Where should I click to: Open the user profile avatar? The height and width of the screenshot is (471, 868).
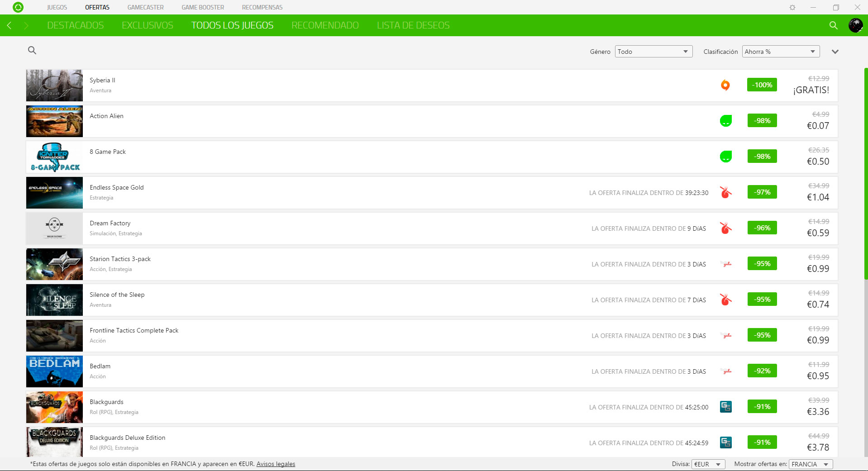855,25
